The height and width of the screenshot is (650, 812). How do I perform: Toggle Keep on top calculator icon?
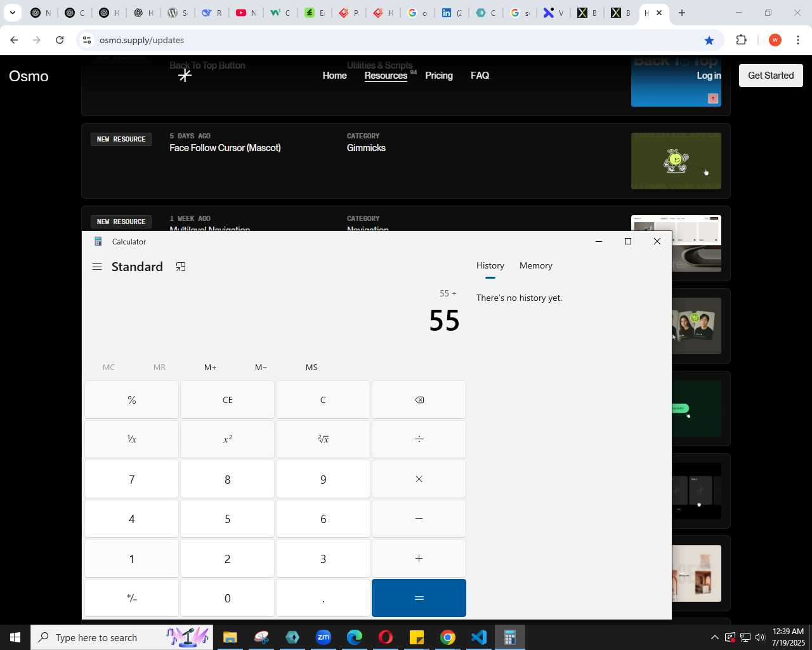tap(181, 267)
